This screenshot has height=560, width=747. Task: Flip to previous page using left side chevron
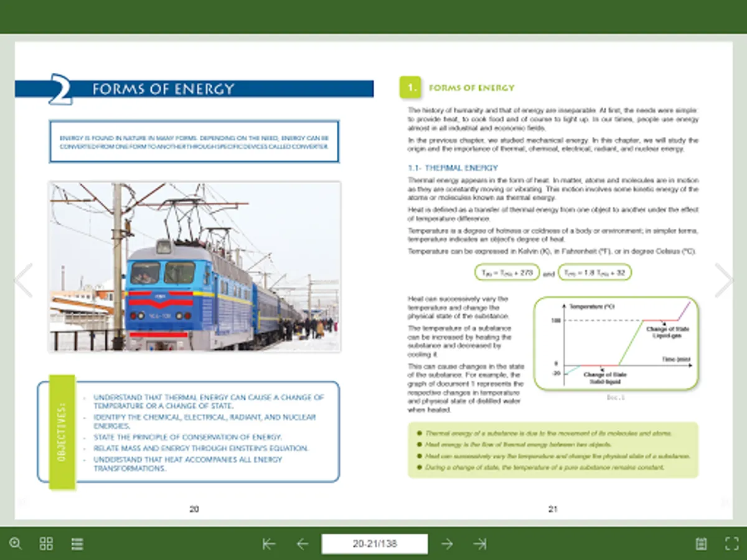pyautogui.click(x=23, y=280)
